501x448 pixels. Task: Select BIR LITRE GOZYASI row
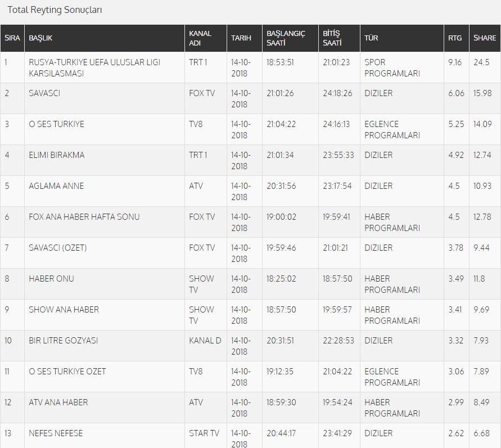pyautogui.click(x=251, y=346)
